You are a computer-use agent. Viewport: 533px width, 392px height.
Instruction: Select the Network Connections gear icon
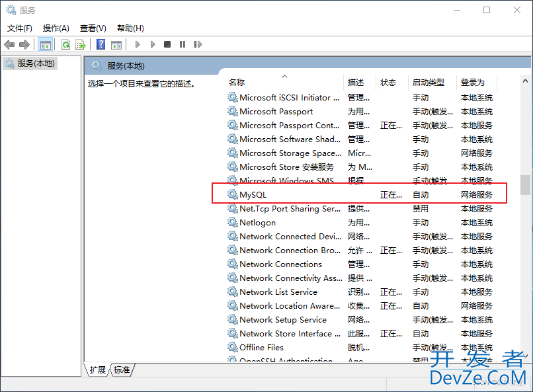point(233,264)
